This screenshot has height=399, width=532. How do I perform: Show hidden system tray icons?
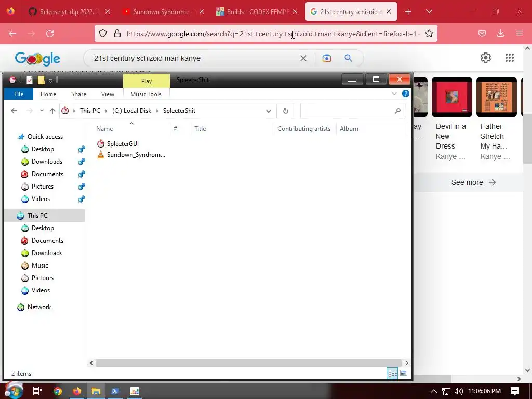pyautogui.click(x=434, y=391)
